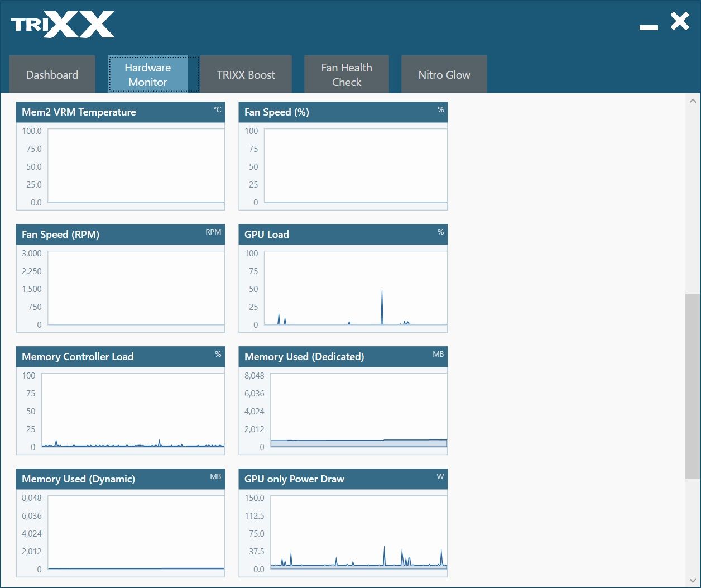701x588 pixels.
Task: Open the Dashboard tab
Action: (52, 74)
